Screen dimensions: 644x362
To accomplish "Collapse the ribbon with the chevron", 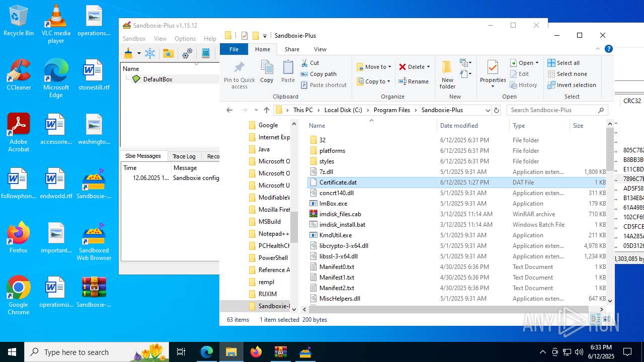I will tap(598, 49).
